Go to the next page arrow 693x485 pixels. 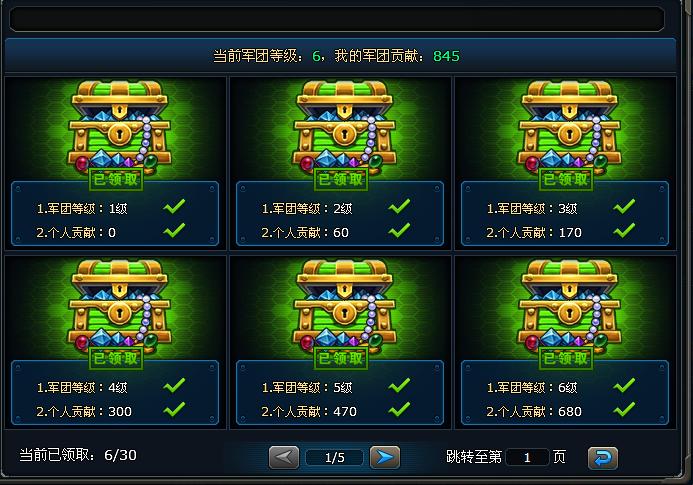pyautogui.click(x=385, y=457)
